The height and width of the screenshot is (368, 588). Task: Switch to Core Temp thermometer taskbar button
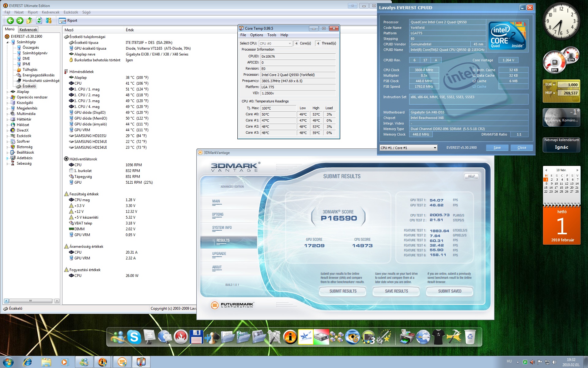pos(141,362)
